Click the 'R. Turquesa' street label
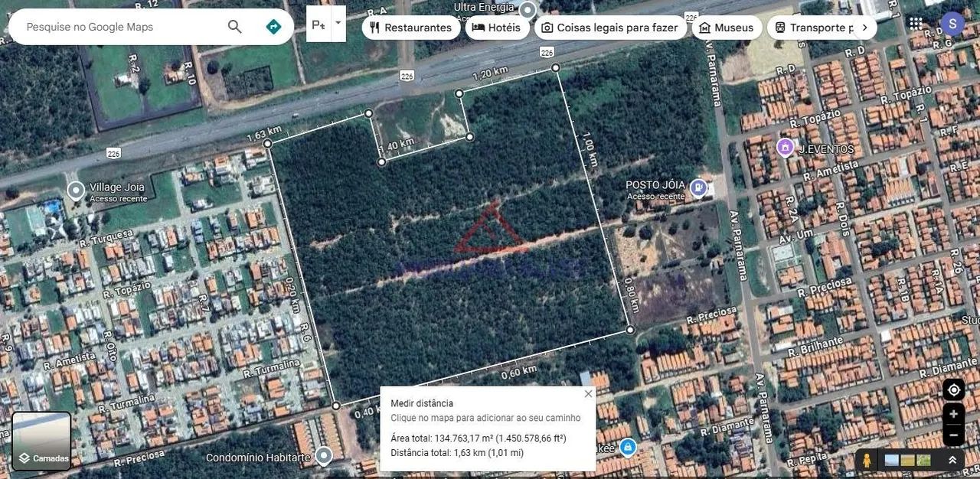The width and height of the screenshot is (980, 479). point(106,239)
